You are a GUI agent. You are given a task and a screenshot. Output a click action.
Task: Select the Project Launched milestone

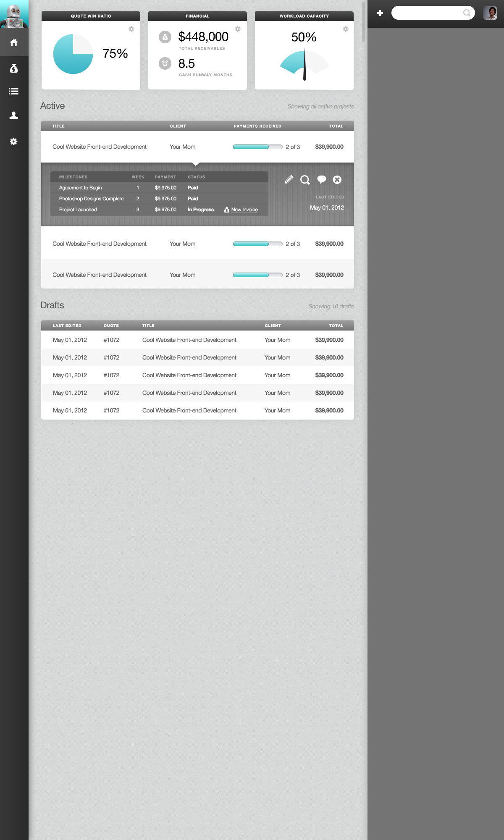78,210
